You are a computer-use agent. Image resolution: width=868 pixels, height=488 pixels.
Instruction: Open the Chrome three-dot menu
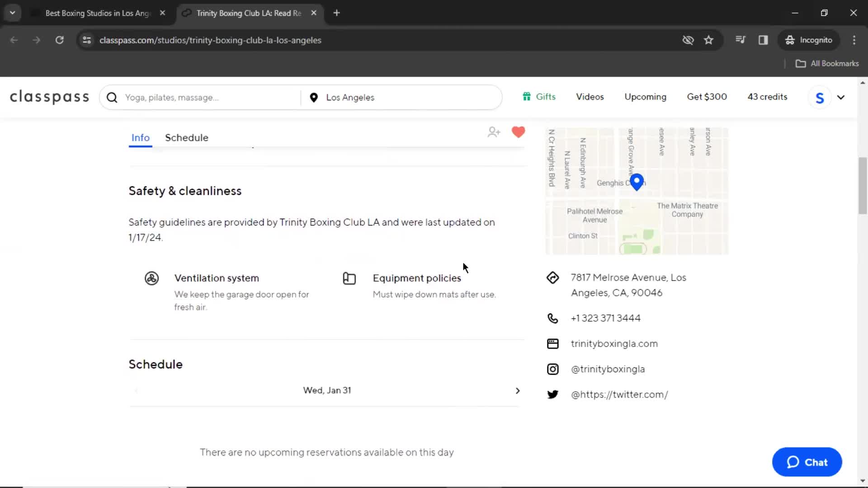854,40
